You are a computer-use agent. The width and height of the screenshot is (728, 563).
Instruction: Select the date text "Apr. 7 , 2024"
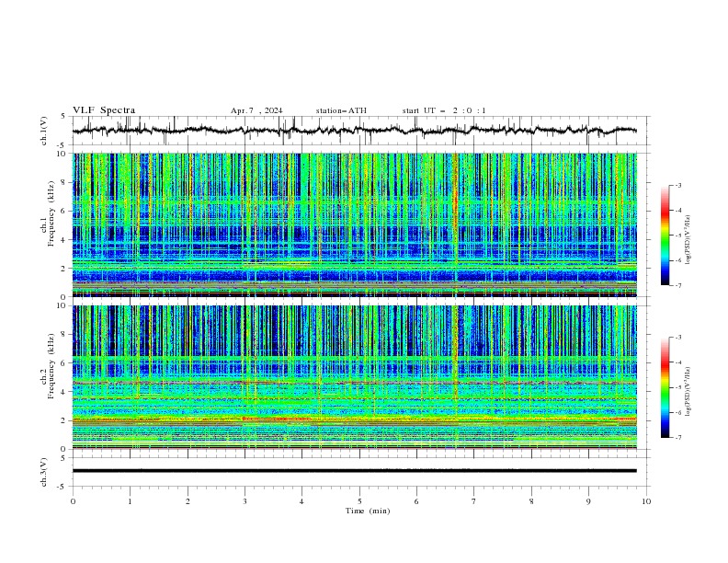[x=256, y=110]
